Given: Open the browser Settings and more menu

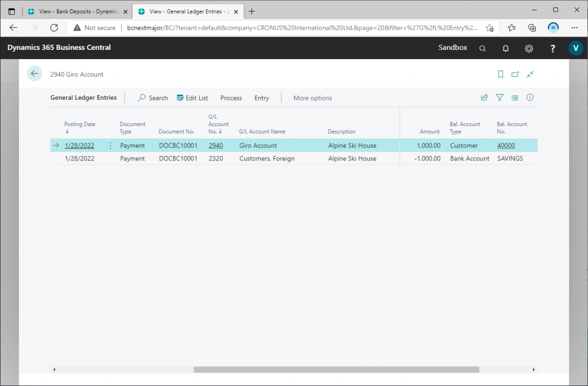Looking at the screenshot, I should pyautogui.click(x=574, y=28).
